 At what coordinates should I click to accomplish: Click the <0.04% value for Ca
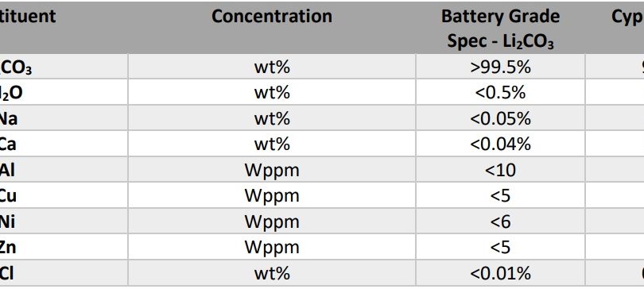[x=500, y=144]
